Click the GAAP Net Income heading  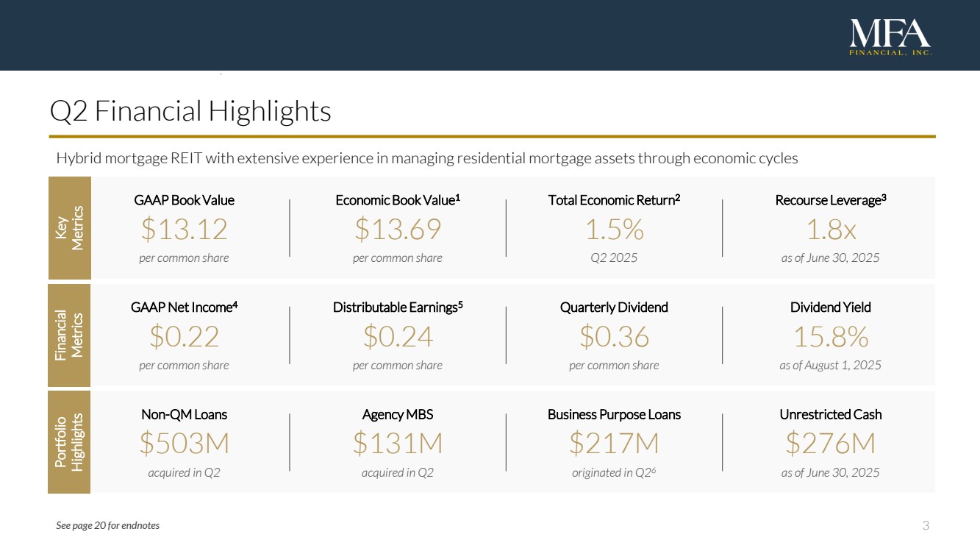click(184, 308)
